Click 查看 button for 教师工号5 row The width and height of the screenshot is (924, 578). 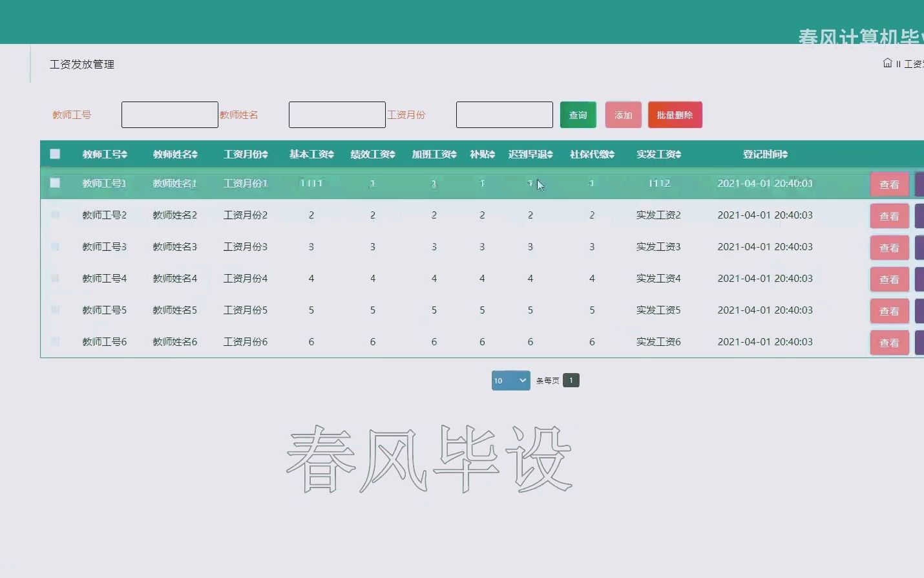(x=889, y=311)
